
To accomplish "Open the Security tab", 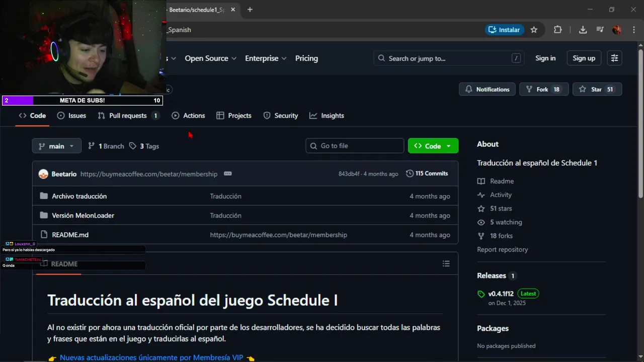I will click(x=281, y=116).
